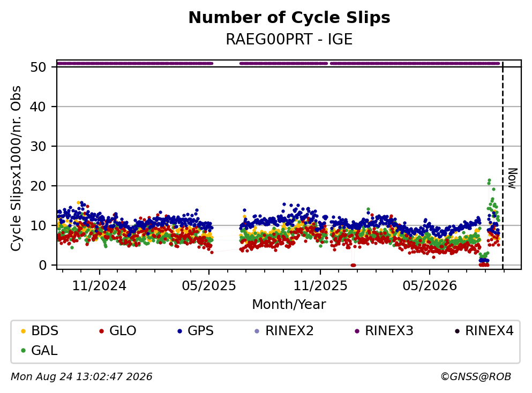Click the 11/2024 x-axis tick label
Screen dimensions: 532x393
pyautogui.click(x=99, y=286)
